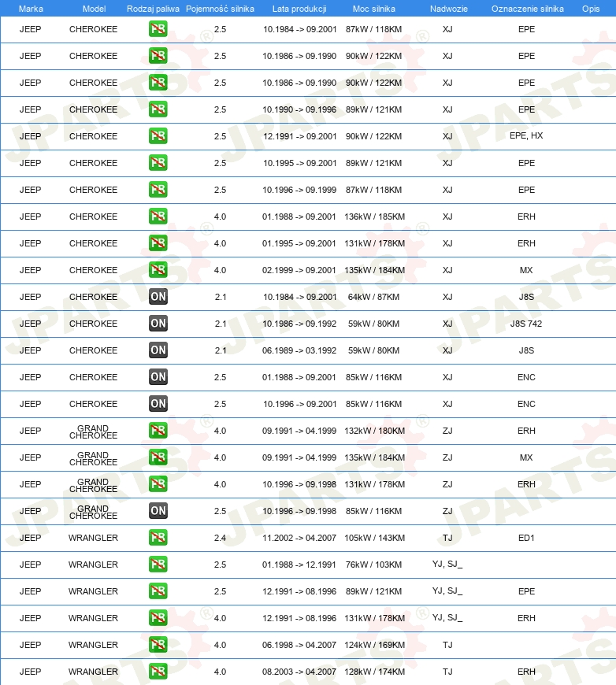Select the '2.4' engine capacity cell
This screenshot has width=616, height=685.
[220, 538]
